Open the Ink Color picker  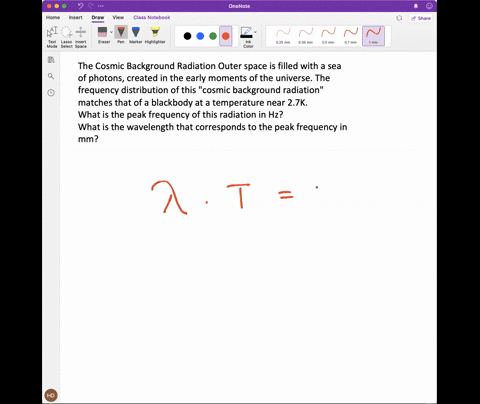pos(247,37)
